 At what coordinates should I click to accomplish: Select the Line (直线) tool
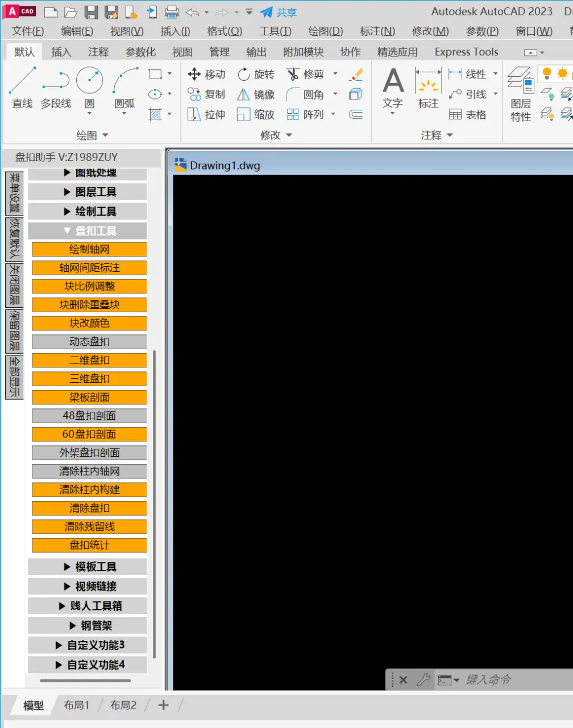pos(22,87)
